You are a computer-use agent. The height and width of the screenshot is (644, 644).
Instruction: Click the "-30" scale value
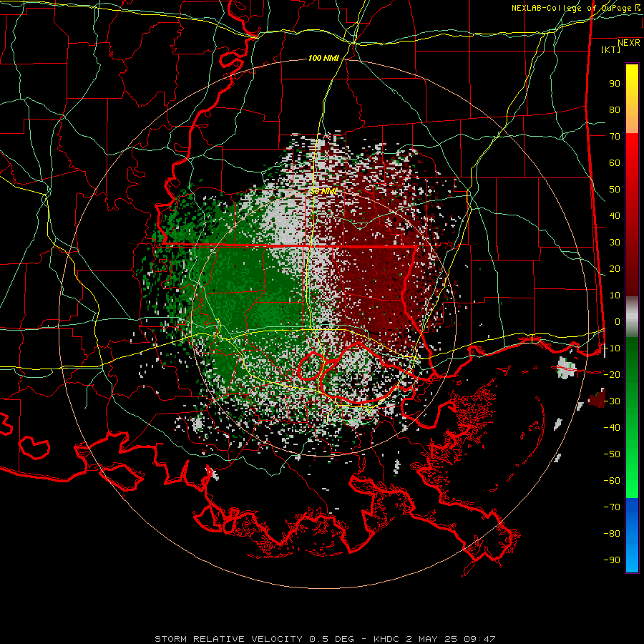[x=612, y=401]
